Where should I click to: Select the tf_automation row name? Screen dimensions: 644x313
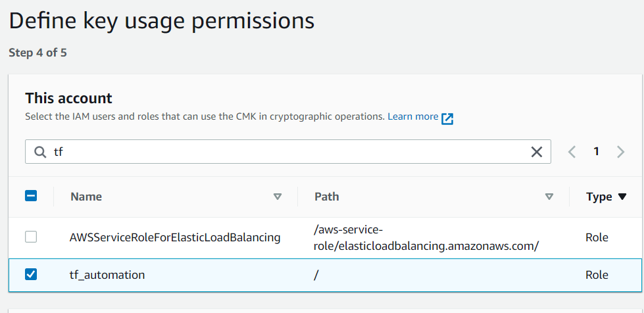click(x=107, y=275)
